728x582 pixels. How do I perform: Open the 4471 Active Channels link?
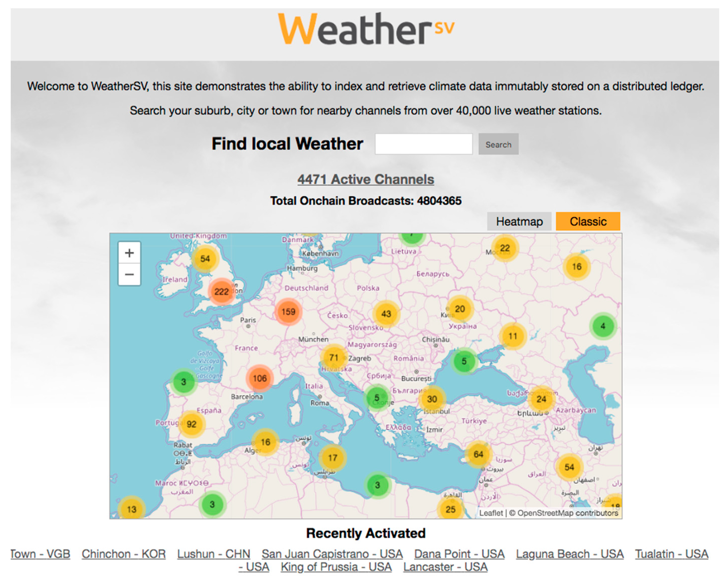point(366,179)
